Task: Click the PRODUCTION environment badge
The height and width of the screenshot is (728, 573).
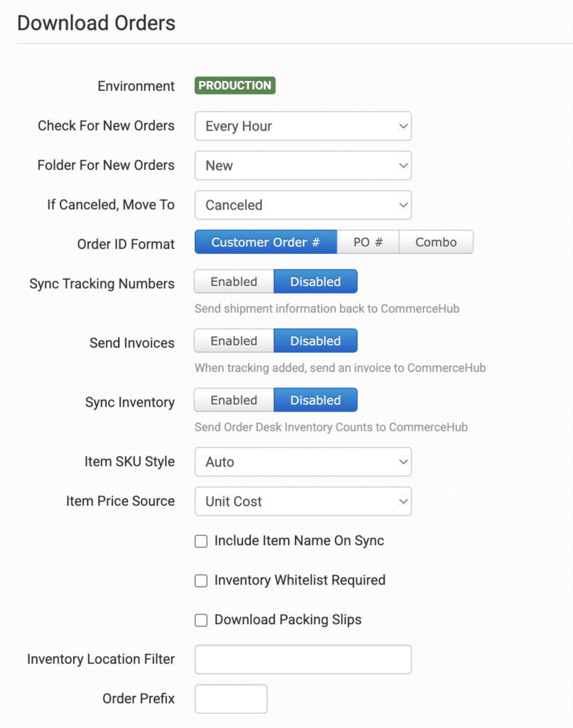Action: [x=235, y=86]
